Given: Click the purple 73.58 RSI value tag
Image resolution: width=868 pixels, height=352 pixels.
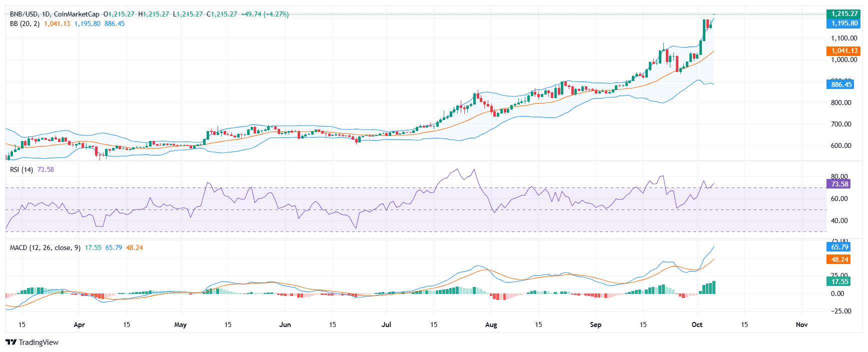Looking at the screenshot, I should pyautogui.click(x=839, y=184).
